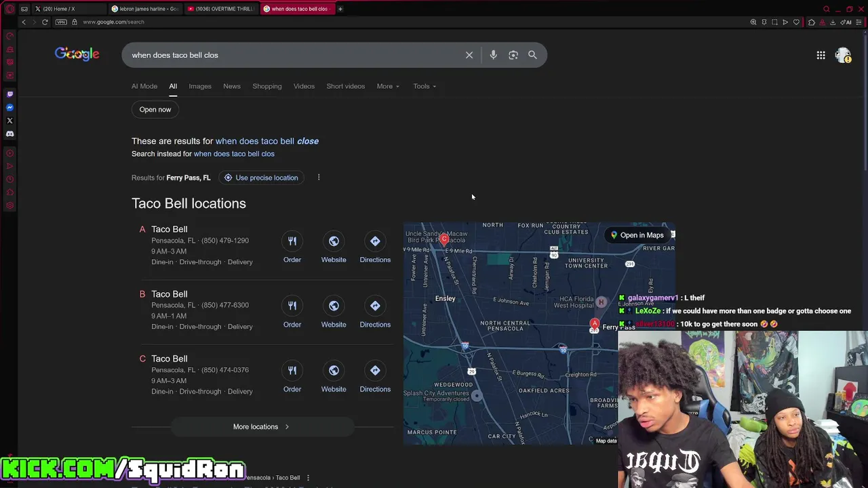Click the red A pin on the map
The width and height of the screenshot is (868, 488).
point(595,325)
